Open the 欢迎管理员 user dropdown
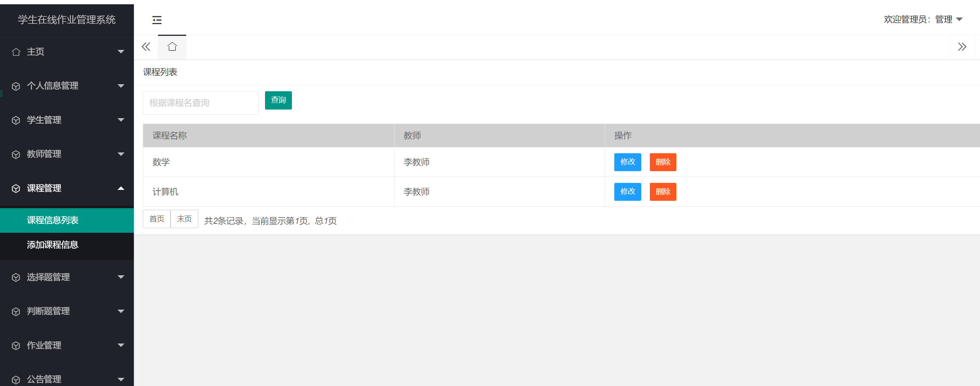Screen dimensions: 980x386 [923, 19]
